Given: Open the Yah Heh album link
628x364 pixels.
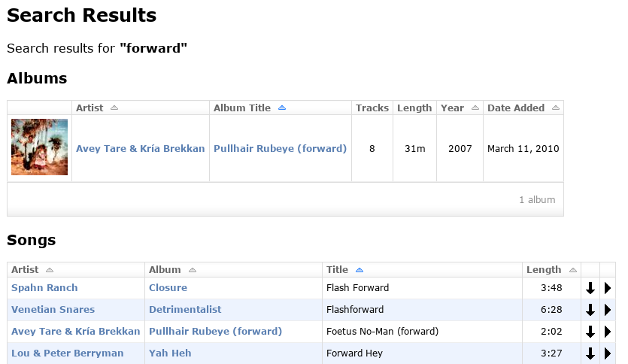Looking at the screenshot, I should coord(170,353).
